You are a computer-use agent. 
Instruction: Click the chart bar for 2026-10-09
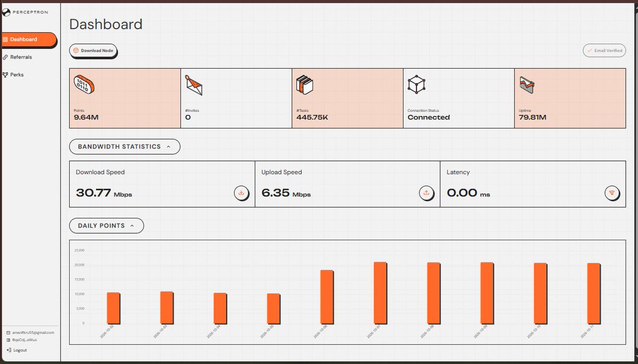coord(487,293)
